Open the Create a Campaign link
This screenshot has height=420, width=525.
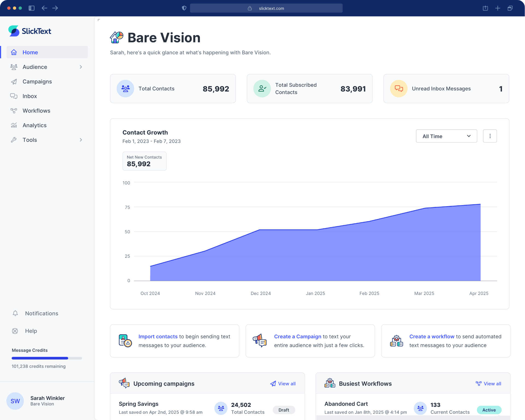(297, 336)
